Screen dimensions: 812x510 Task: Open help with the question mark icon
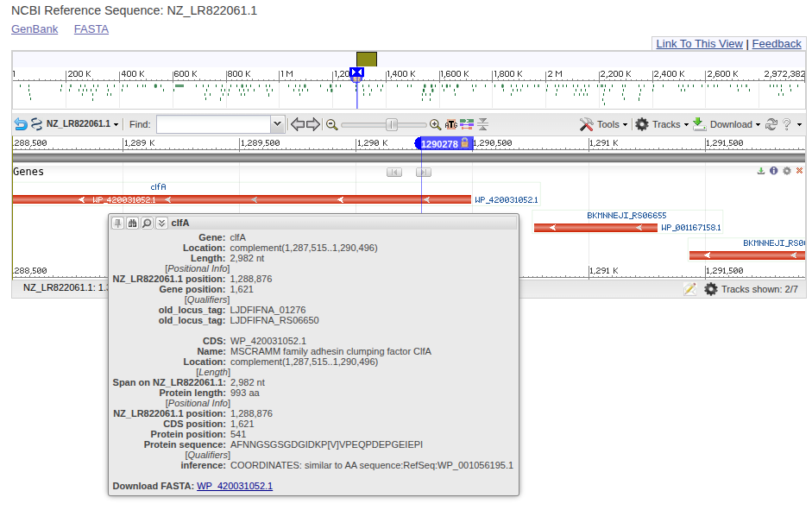coord(787,124)
